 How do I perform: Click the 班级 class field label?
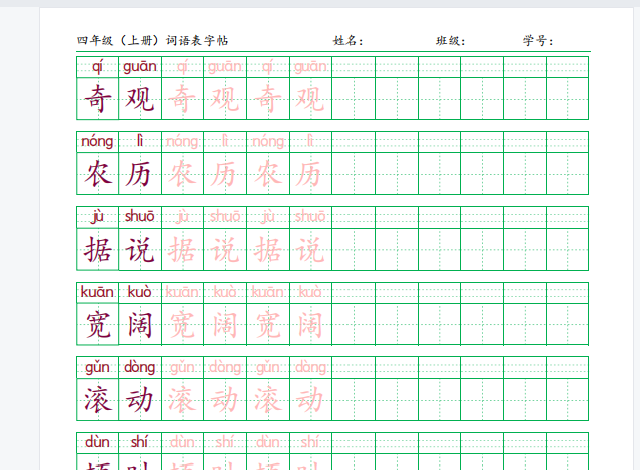click(450, 41)
